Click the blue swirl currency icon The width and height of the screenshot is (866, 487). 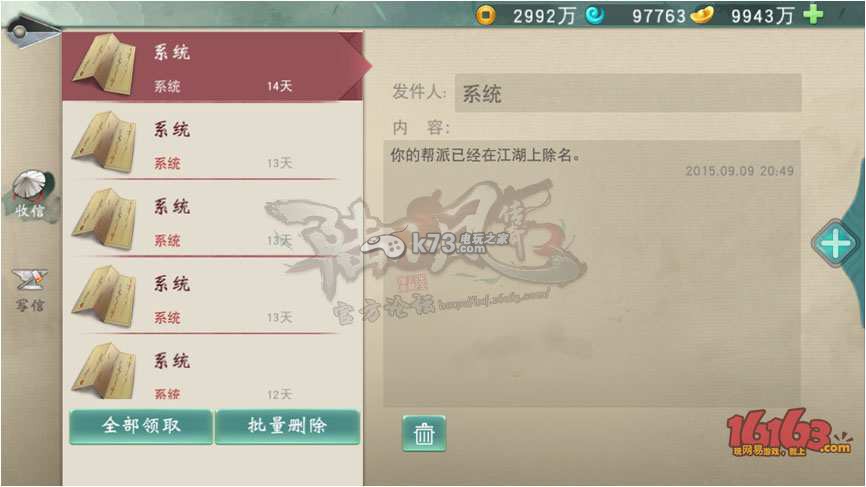tap(595, 15)
